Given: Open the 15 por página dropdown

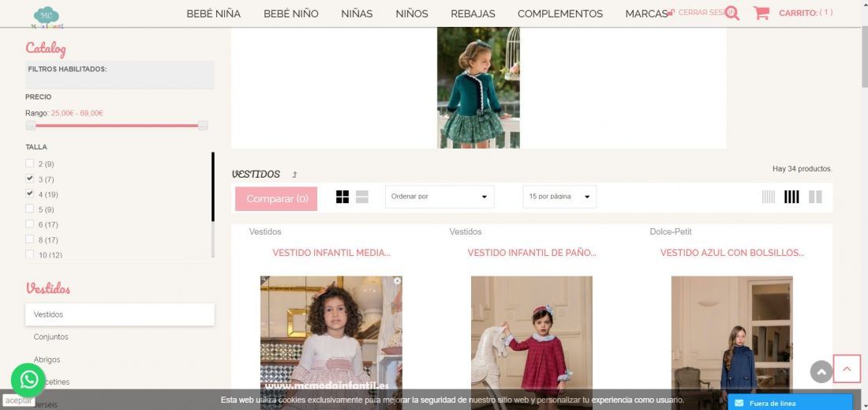Looking at the screenshot, I should point(559,197).
